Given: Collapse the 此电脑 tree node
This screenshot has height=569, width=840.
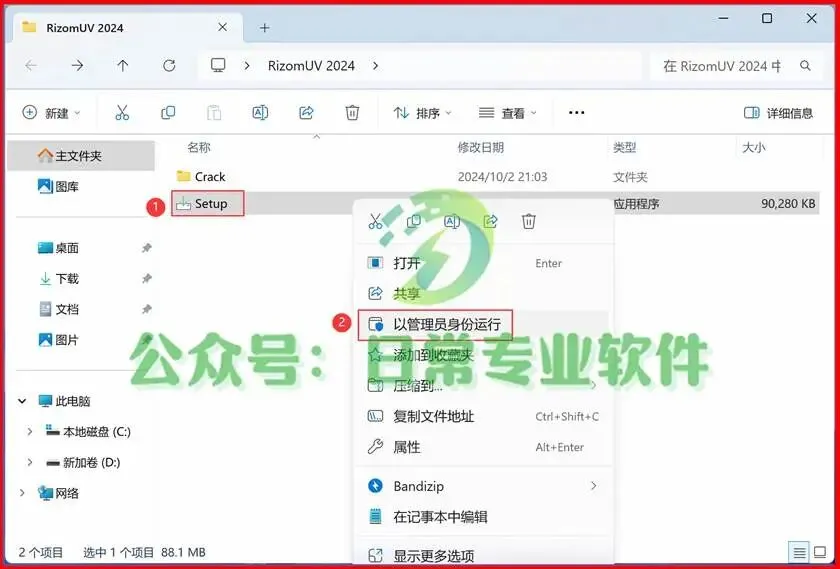Looking at the screenshot, I should click(22, 401).
